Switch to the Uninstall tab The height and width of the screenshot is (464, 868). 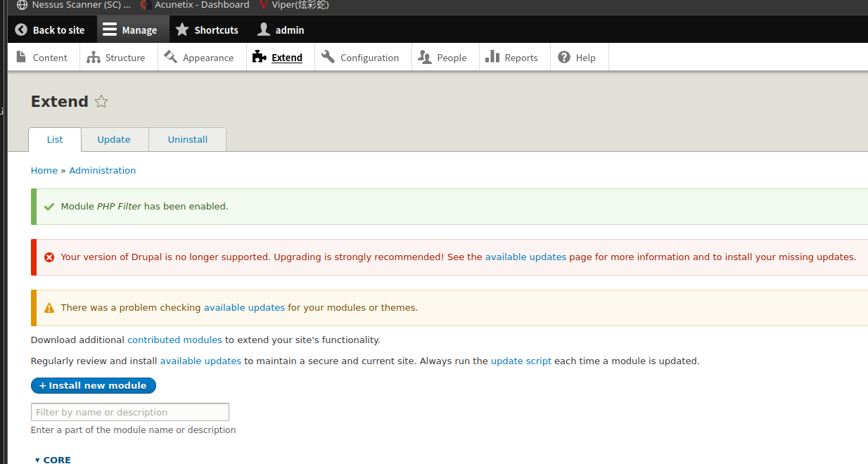(188, 139)
